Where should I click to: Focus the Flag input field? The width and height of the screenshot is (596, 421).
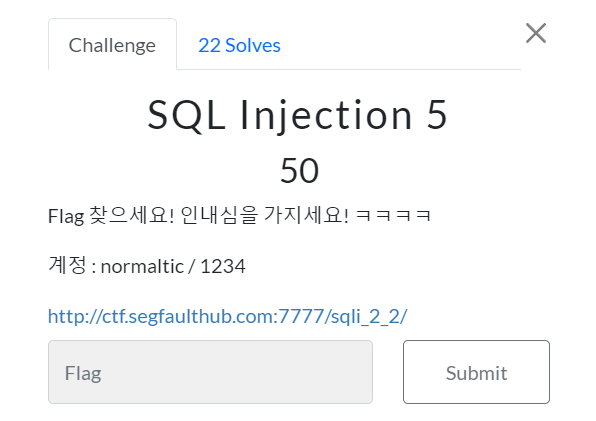click(x=210, y=372)
